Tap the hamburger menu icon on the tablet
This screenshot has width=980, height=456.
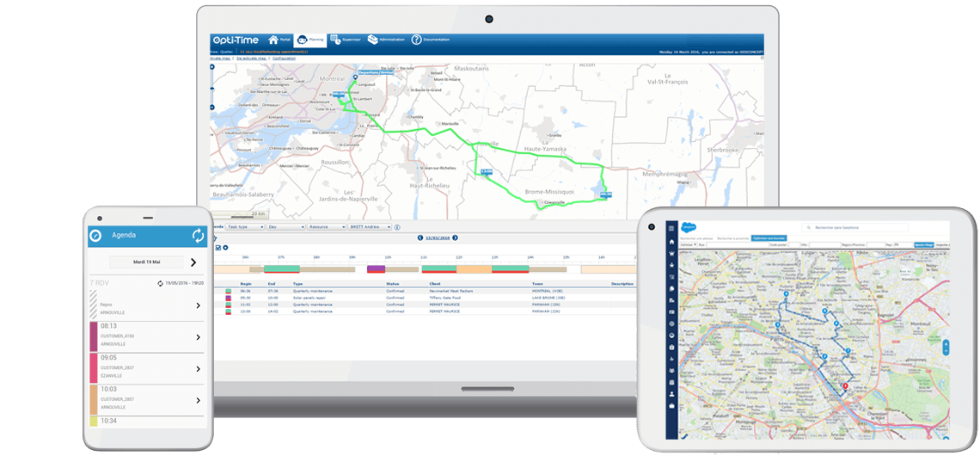point(671,228)
